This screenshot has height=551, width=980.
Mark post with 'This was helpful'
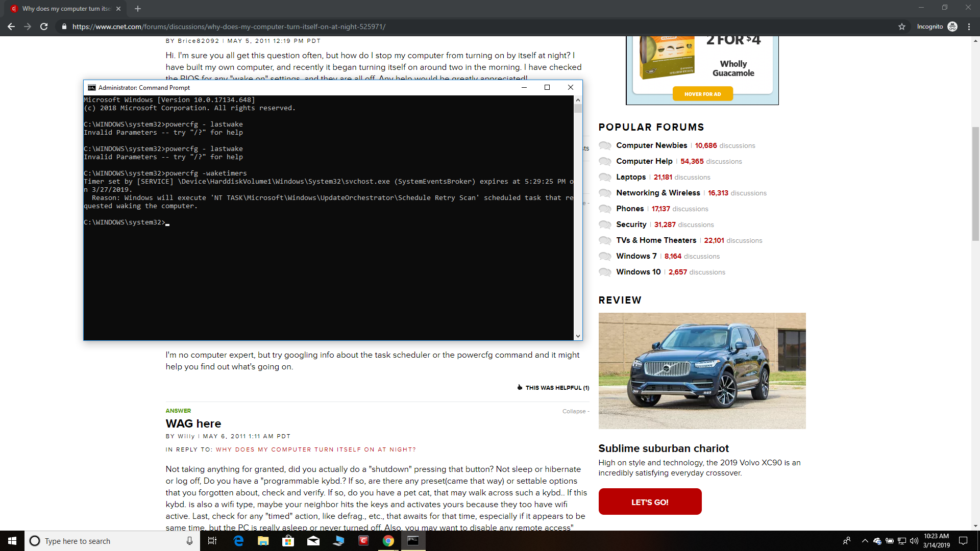tap(553, 388)
